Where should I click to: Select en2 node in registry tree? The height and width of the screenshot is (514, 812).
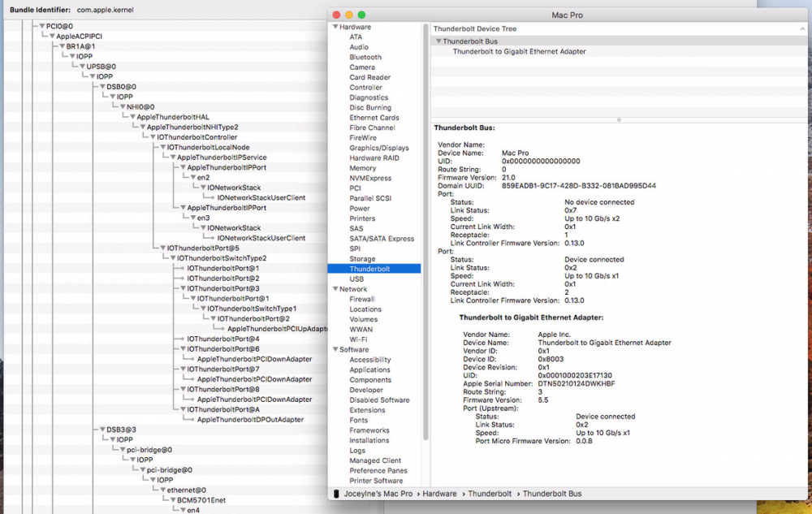click(203, 178)
